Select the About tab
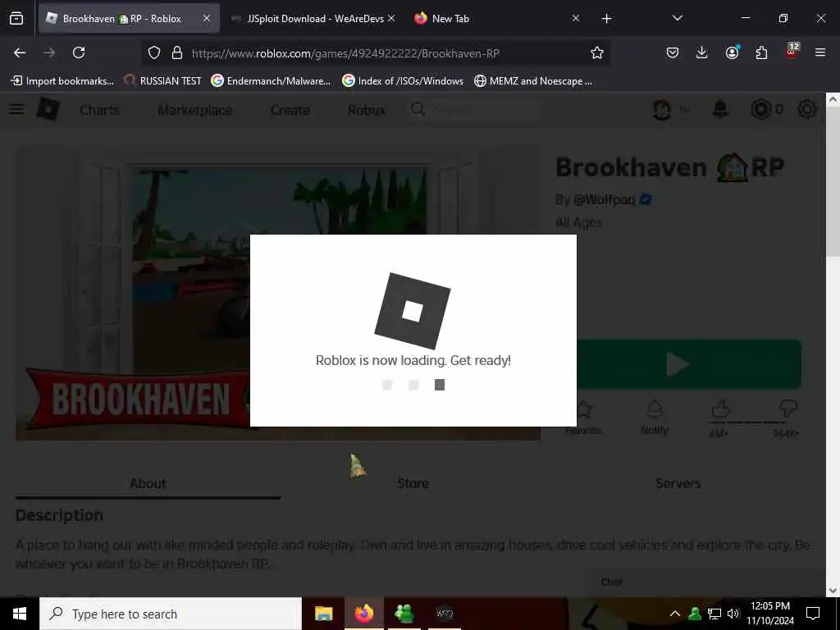840x630 pixels. click(x=148, y=483)
